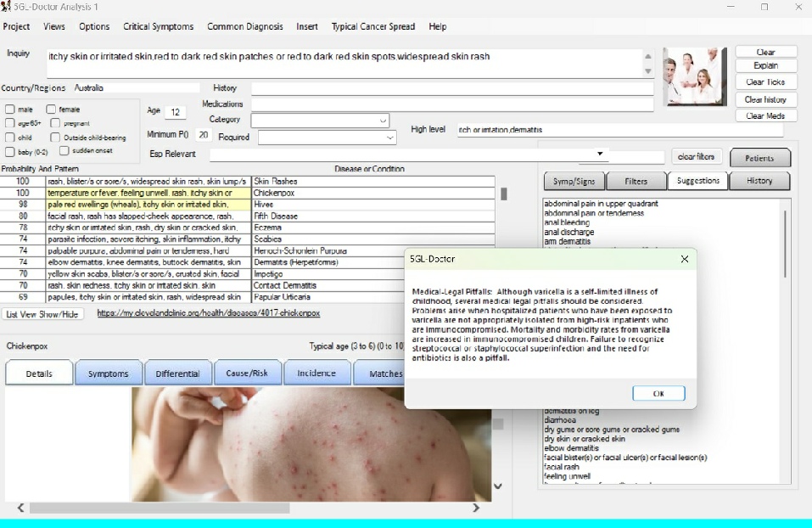The width and height of the screenshot is (812, 528).
Task: Check the sudden onset checkbox
Action: pyautogui.click(x=64, y=150)
